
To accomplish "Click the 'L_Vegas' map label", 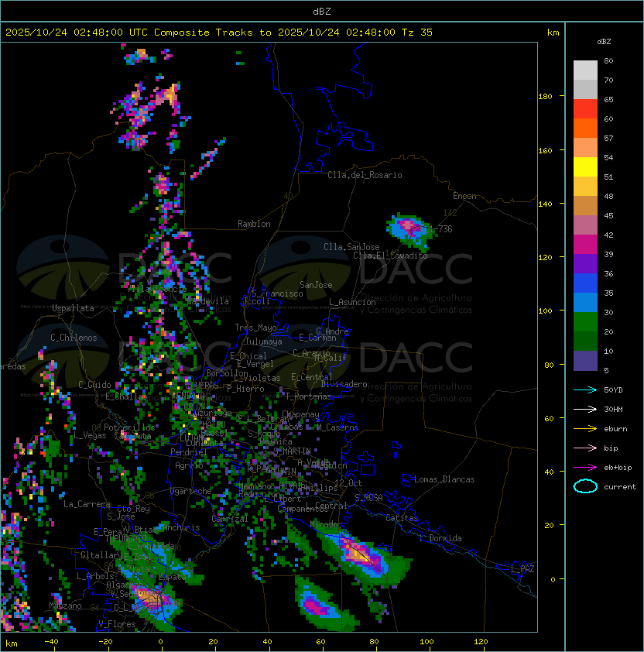I will click(90, 435).
